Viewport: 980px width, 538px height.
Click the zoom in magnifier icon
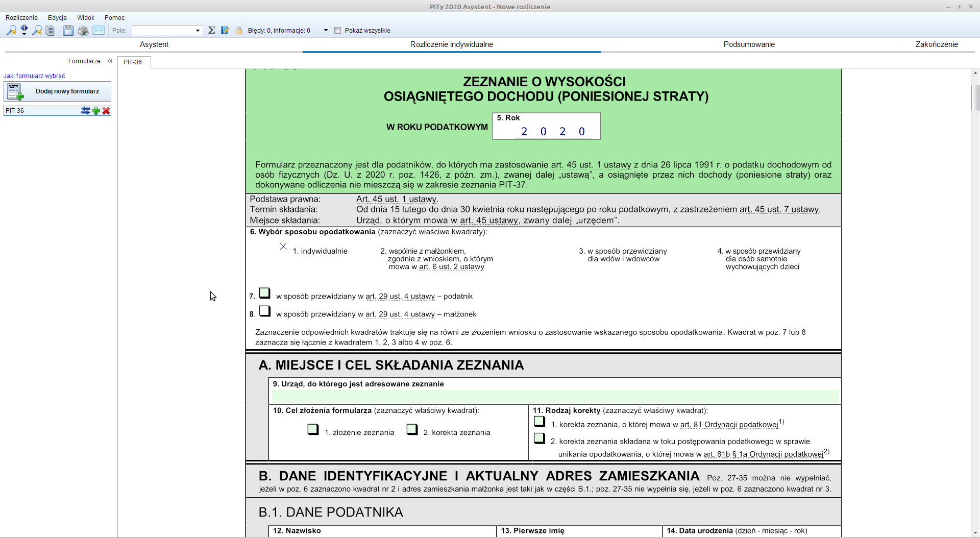11,31
